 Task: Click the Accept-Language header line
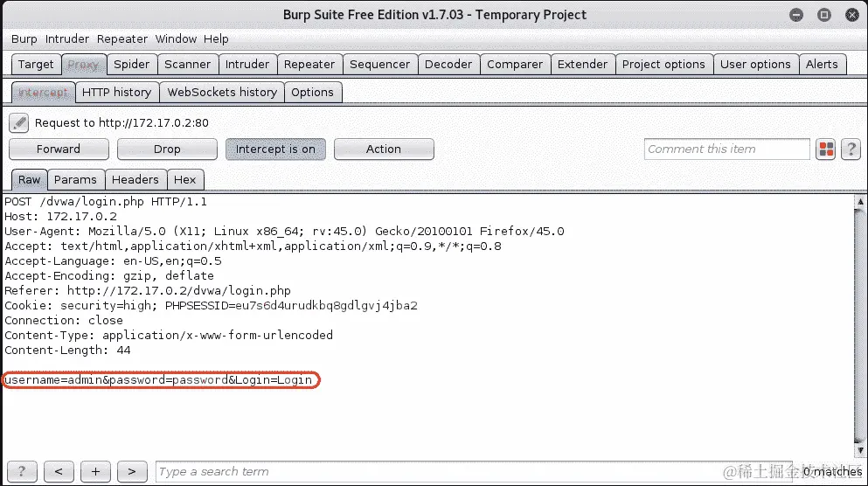pyautogui.click(x=113, y=261)
